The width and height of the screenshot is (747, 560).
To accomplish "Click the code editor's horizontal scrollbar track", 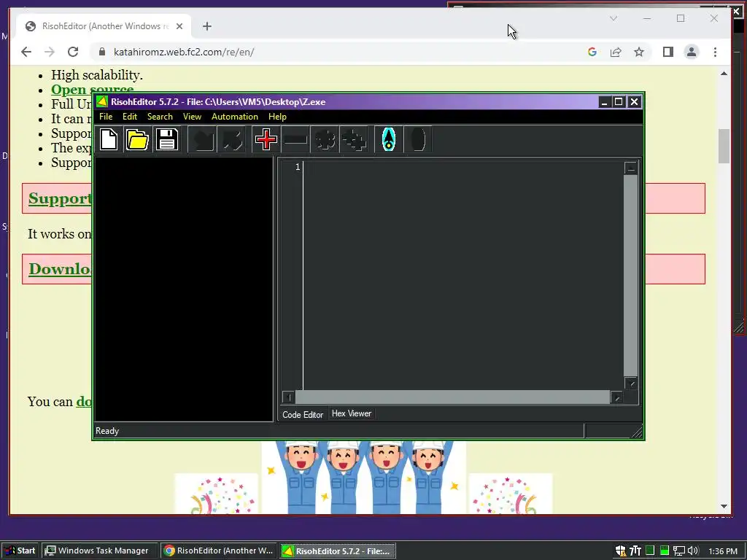I will [x=452, y=397].
